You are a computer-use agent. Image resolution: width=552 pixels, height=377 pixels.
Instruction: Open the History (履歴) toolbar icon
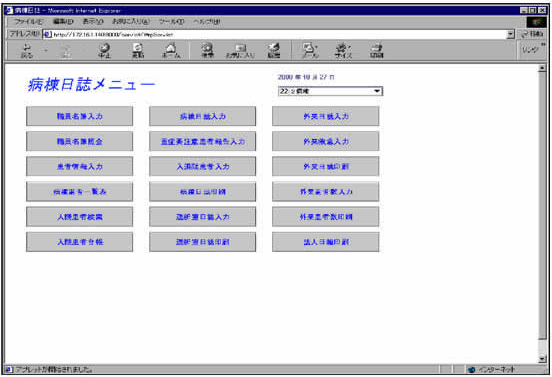click(274, 51)
